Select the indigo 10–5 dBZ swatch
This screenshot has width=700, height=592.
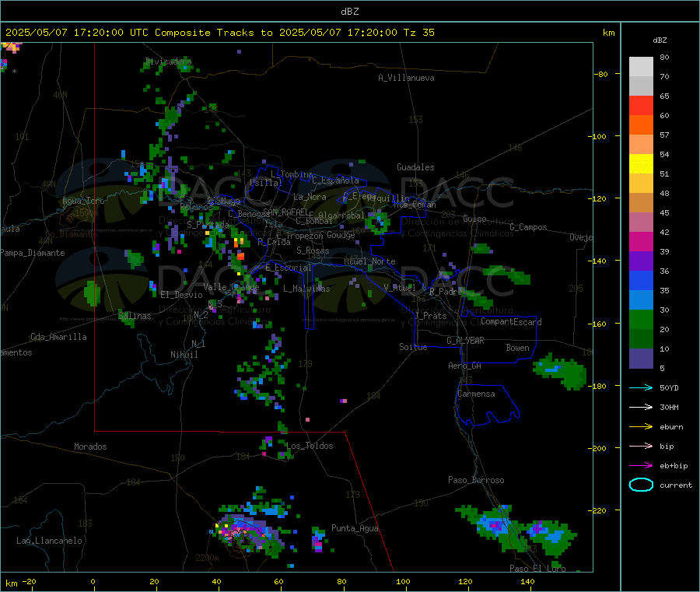click(641, 359)
